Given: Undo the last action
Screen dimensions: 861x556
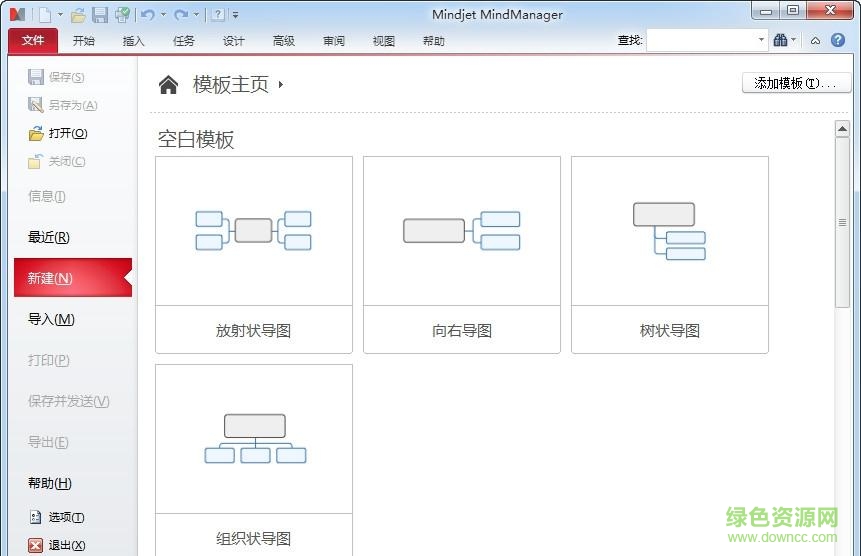Looking at the screenshot, I should (x=148, y=15).
